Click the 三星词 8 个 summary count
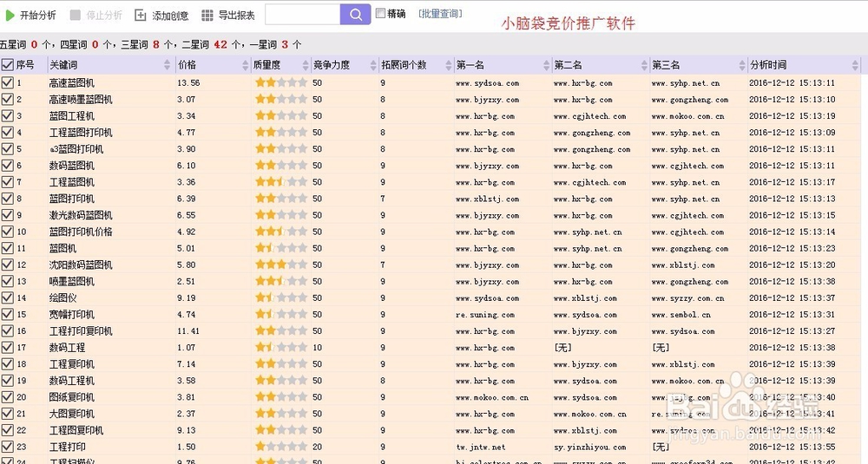Image resolution: width=868 pixels, height=464 pixels. 148,44
